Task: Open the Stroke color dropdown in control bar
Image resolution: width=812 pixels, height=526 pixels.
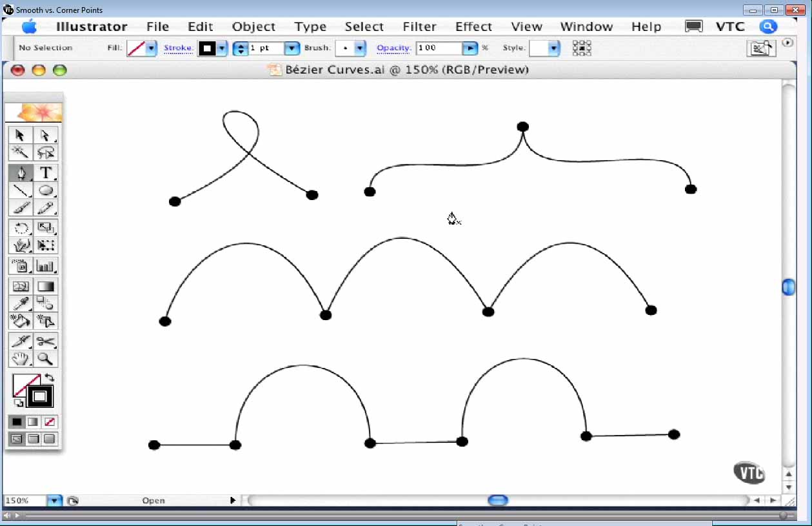Action: click(223, 48)
